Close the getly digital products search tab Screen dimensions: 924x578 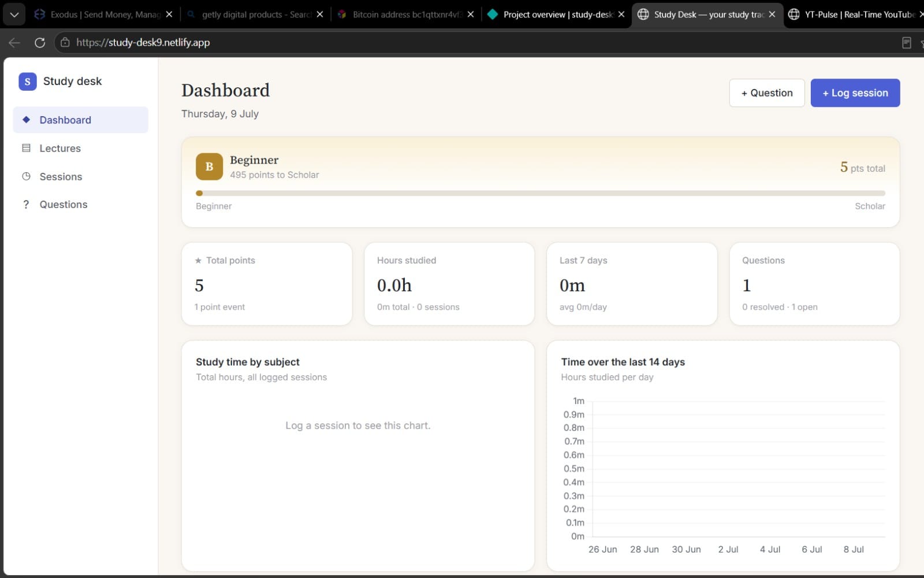click(x=320, y=14)
